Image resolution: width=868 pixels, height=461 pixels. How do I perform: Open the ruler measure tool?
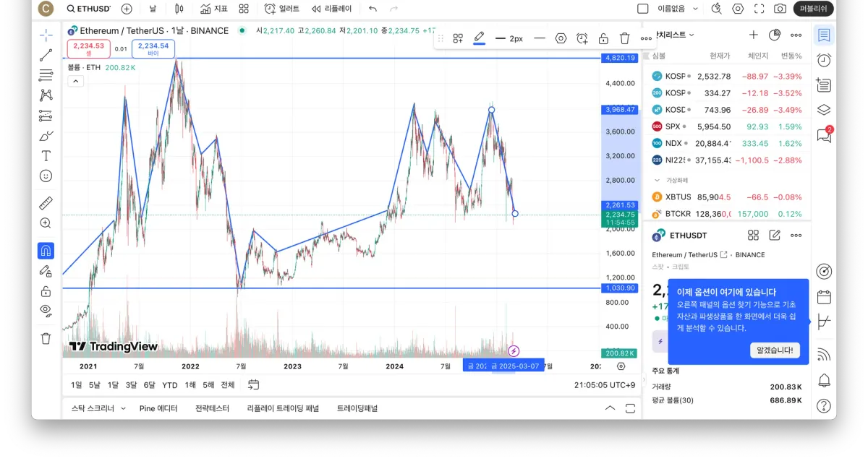(x=46, y=203)
